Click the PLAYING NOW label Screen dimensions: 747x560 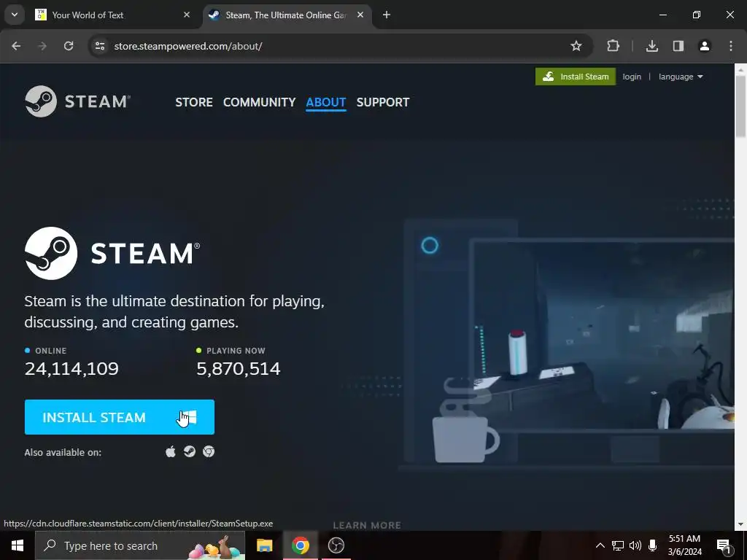pyautogui.click(x=236, y=351)
